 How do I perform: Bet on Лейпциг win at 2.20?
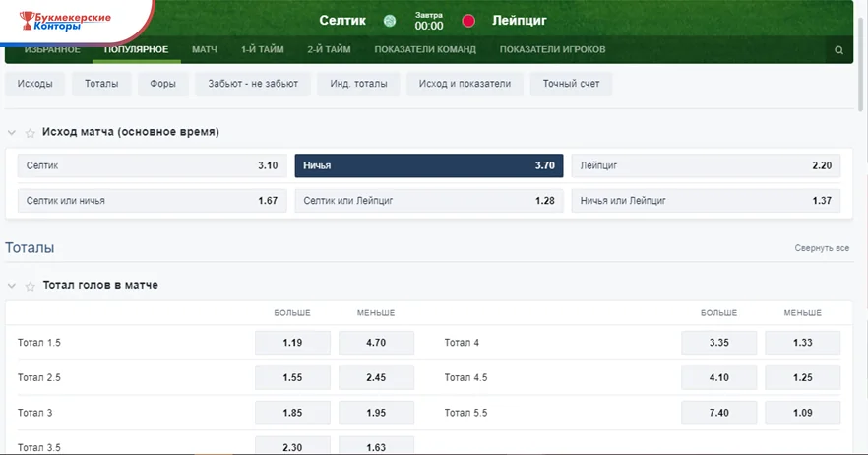point(706,165)
